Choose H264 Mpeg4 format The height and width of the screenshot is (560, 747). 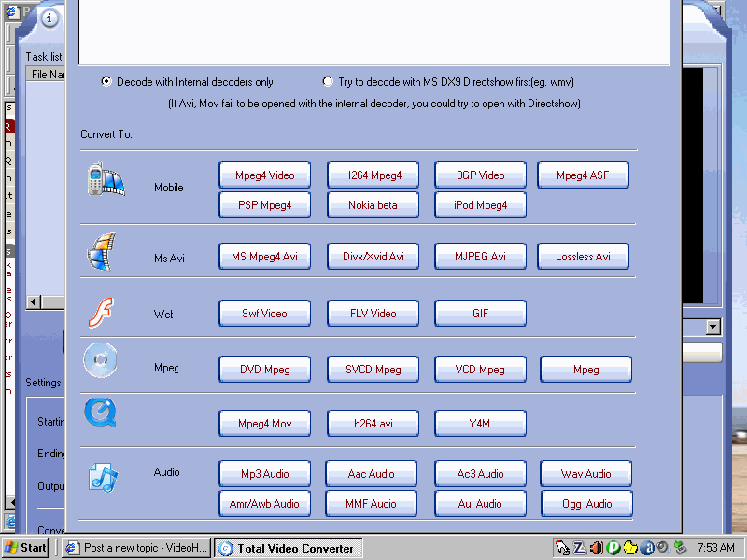click(x=373, y=175)
